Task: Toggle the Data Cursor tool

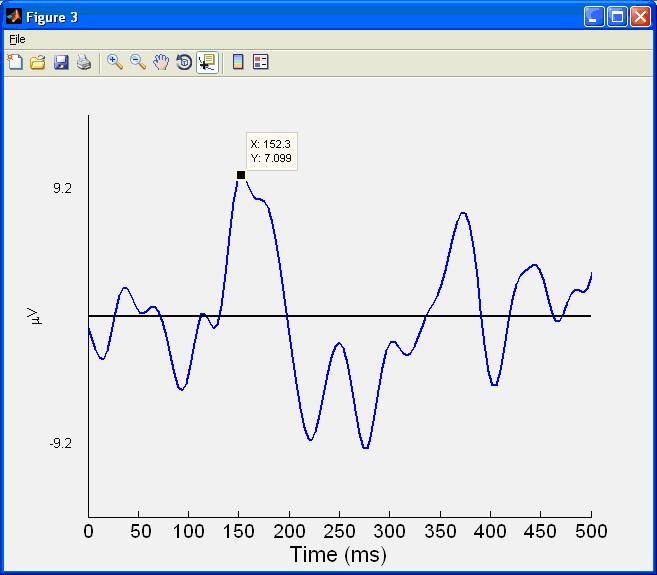Action: (207, 62)
